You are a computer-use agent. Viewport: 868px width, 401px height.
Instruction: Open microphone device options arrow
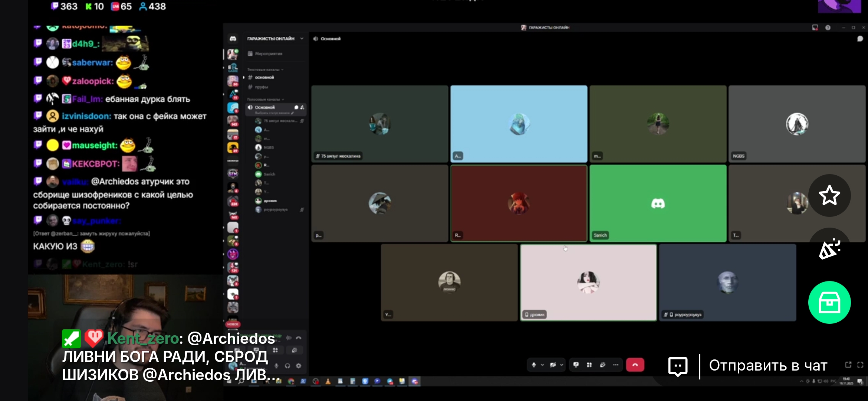[x=542, y=365]
